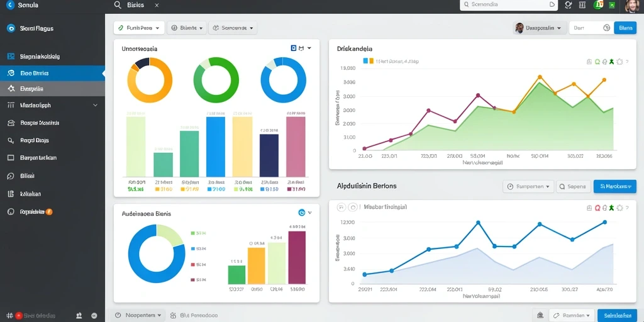Open the gear settings icon in Driskandela chart
The image size is (644, 322).
point(619,62)
